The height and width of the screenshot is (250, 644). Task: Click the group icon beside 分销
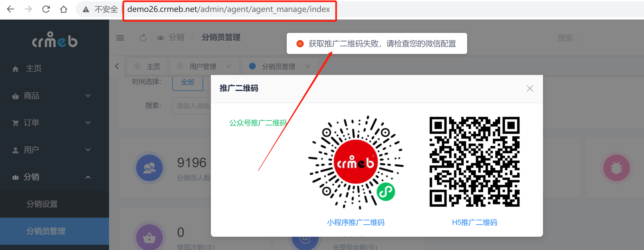click(15, 177)
